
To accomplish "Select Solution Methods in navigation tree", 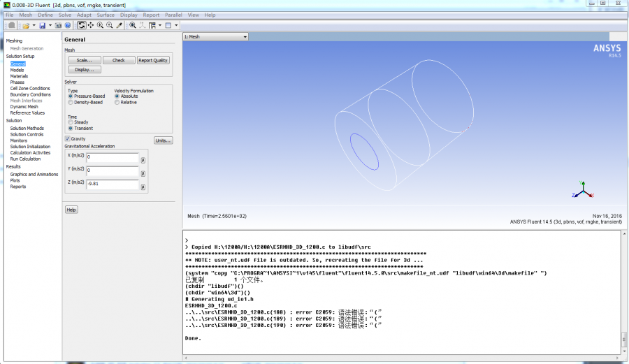I will [x=27, y=129].
